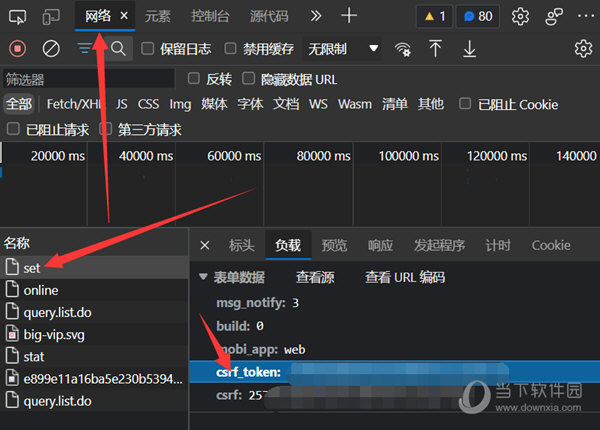Expand more tabs chevron

[315, 16]
